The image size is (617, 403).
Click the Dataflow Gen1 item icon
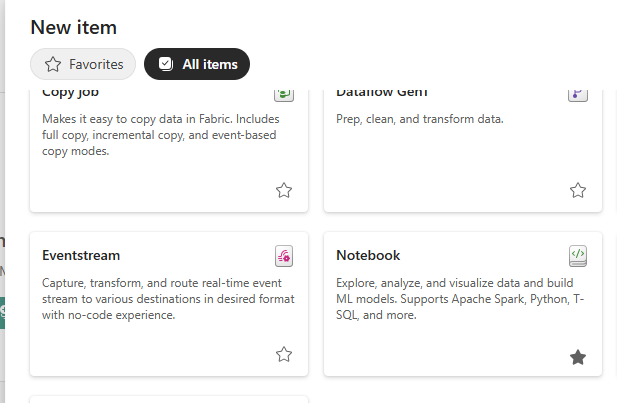577,93
